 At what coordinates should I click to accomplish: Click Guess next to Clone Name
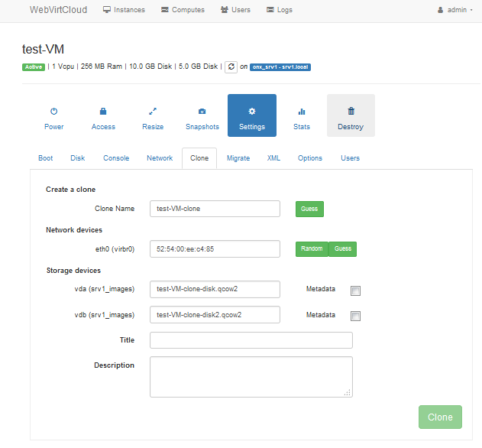coord(311,209)
